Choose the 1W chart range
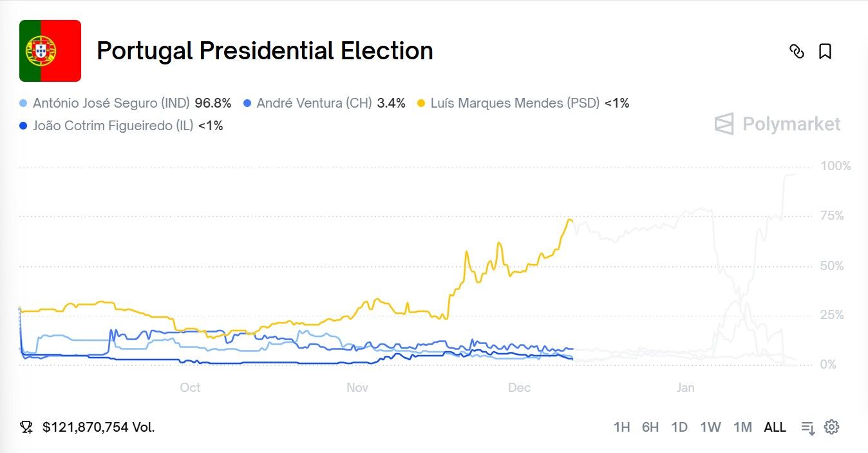Viewport: 868px width, 453px height. click(710, 427)
